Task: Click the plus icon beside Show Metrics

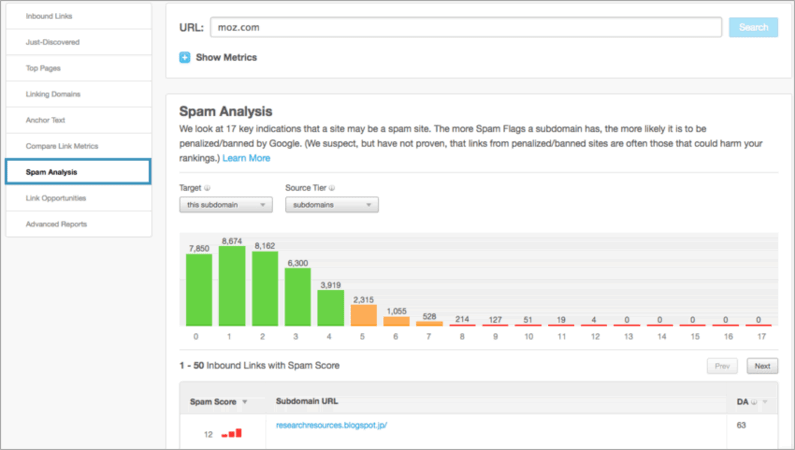Action: click(x=185, y=57)
